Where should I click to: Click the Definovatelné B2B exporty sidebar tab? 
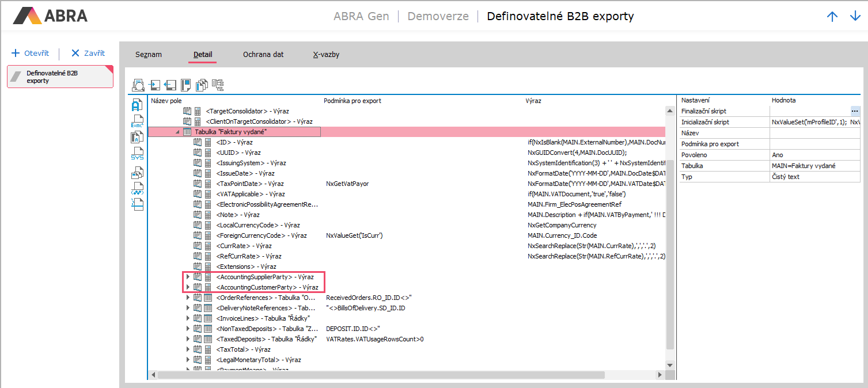[x=60, y=77]
